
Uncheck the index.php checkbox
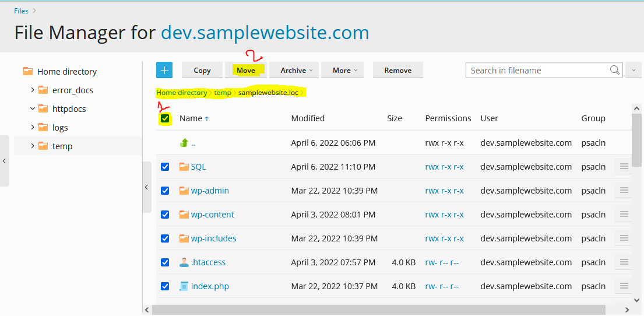click(165, 286)
